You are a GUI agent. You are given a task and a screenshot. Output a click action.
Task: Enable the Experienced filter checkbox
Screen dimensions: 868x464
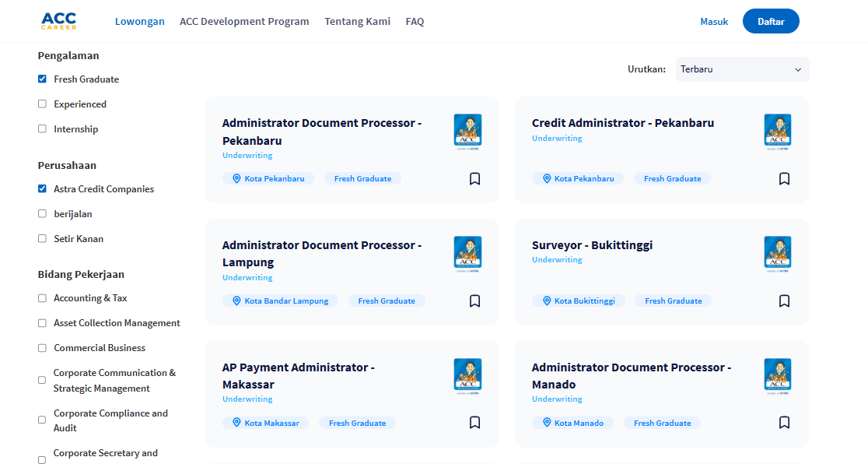coord(42,104)
